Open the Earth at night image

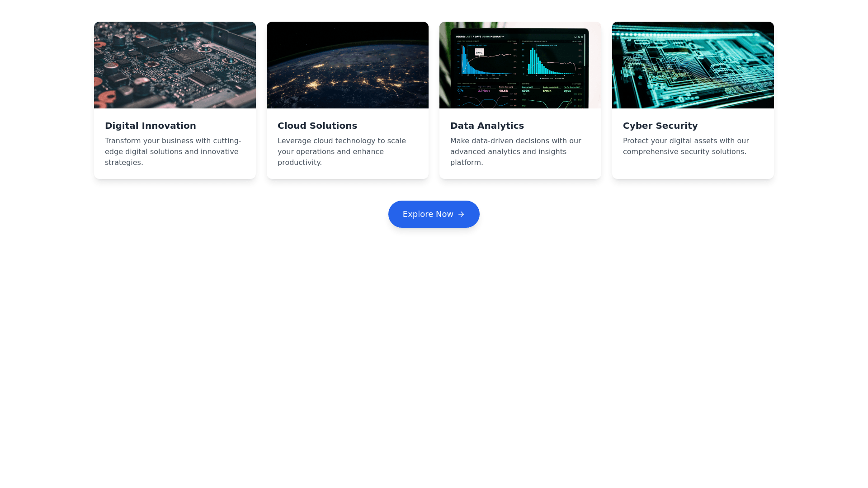click(348, 65)
